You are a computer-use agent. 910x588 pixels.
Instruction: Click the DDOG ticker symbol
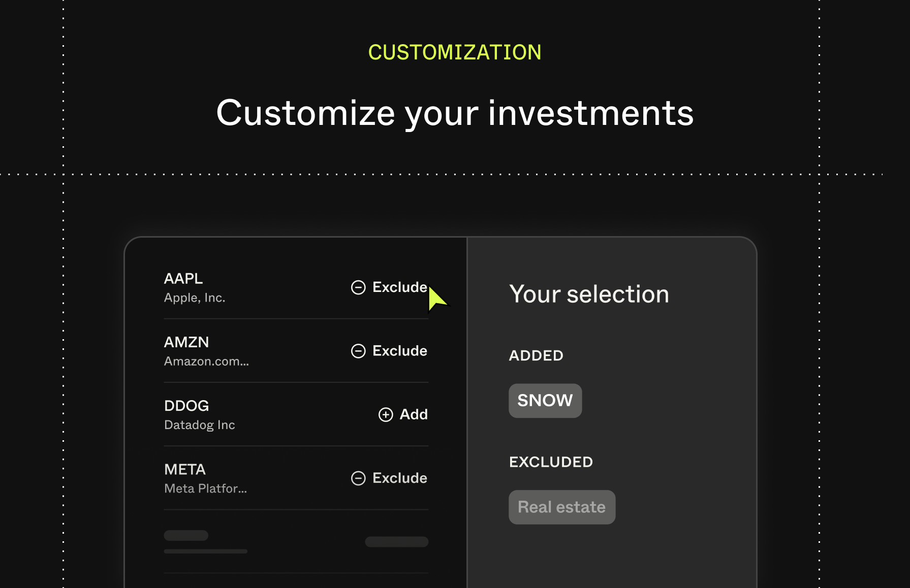pos(186,406)
